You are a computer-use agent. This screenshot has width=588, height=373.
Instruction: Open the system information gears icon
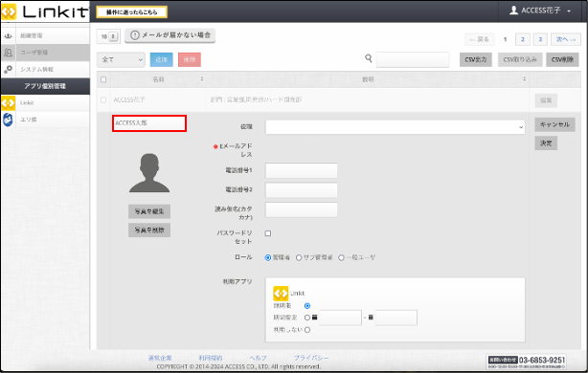[8, 69]
